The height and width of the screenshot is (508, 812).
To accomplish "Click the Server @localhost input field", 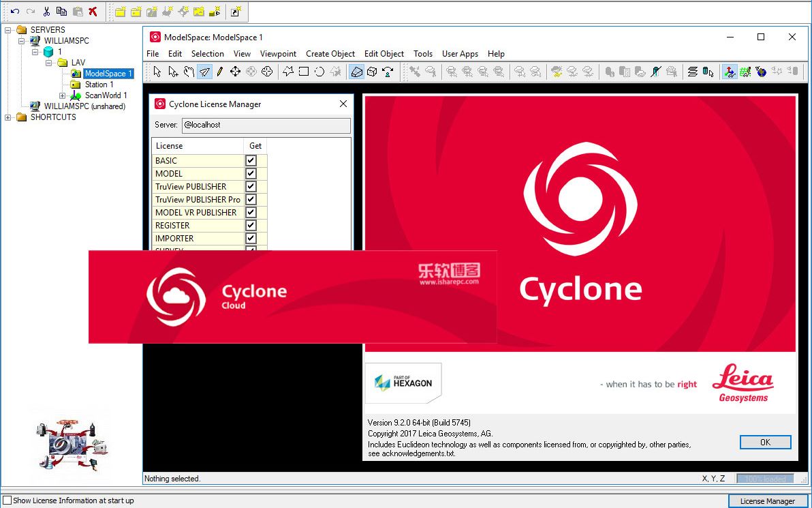I will 266,125.
